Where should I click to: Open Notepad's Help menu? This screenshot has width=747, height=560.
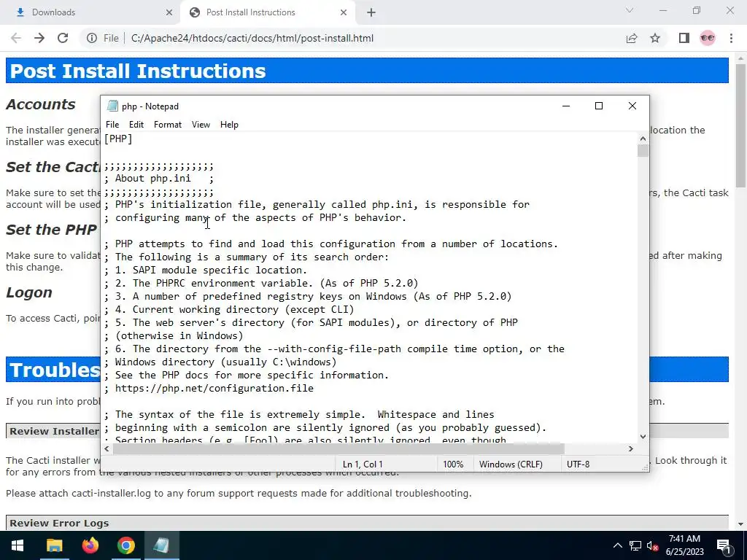click(x=229, y=124)
